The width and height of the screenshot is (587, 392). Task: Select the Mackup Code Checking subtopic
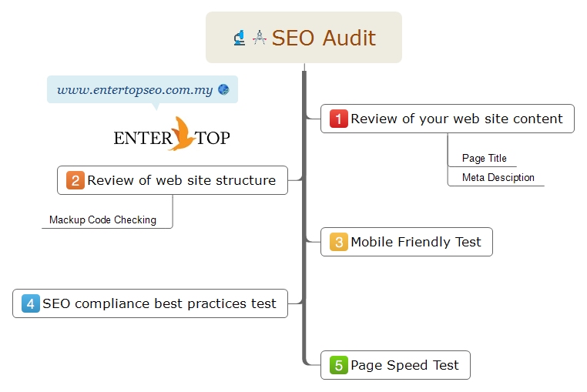coord(102,219)
